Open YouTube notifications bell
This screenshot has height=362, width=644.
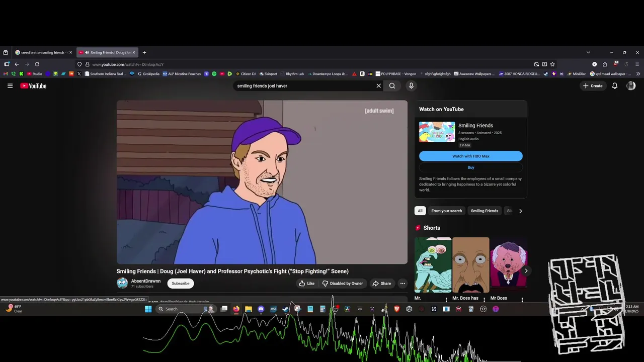(x=614, y=86)
